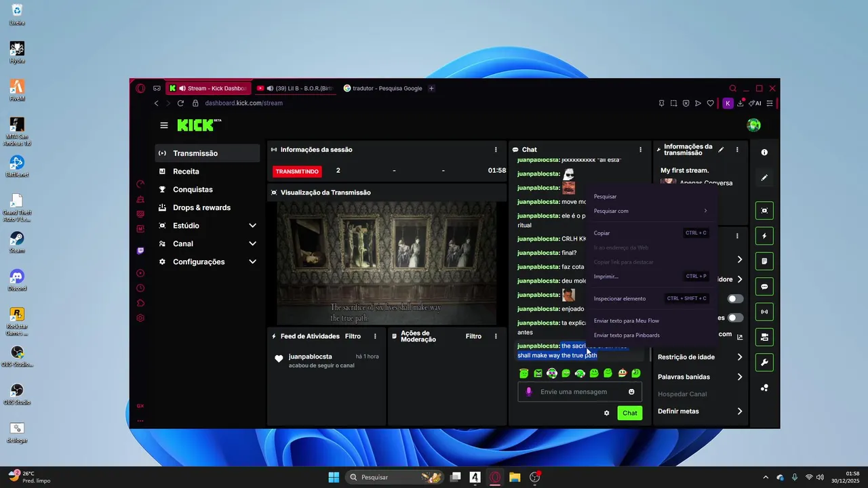Click the Kick logo
The width and height of the screenshot is (868, 488).
pos(199,125)
